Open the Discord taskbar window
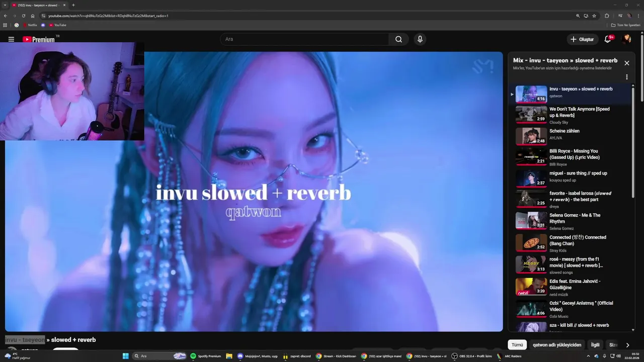The width and height of the screenshot is (644, 362). point(258,356)
